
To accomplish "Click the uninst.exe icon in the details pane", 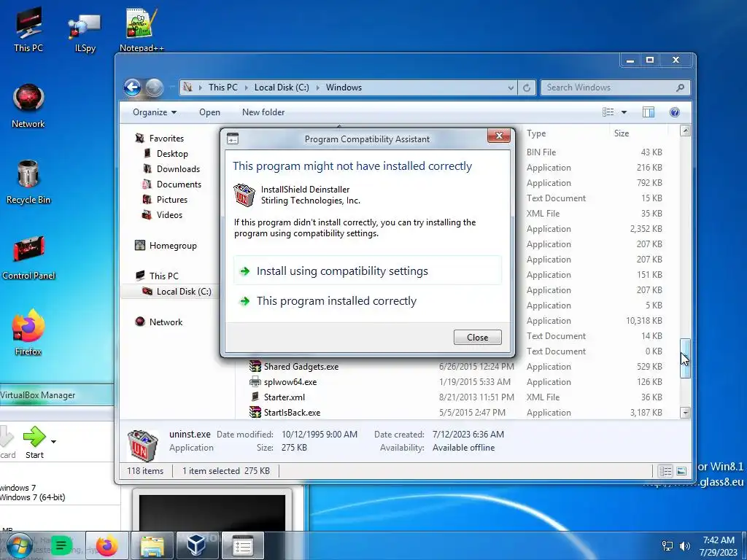I will tap(142, 446).
